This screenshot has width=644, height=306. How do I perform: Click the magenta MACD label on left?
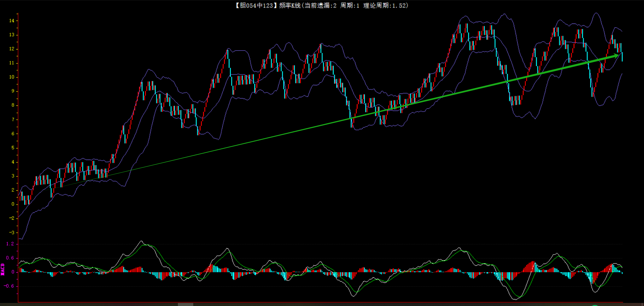pos(3,269)
